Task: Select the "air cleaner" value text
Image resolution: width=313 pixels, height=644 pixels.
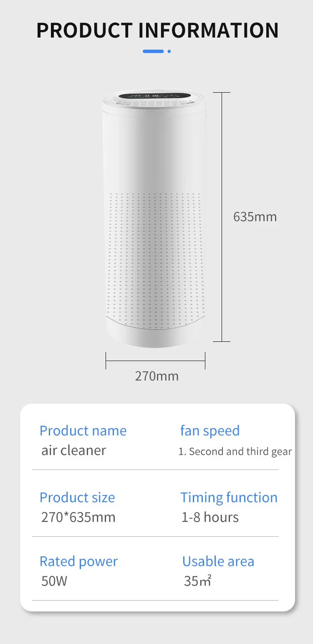Action: pos(73,450)
